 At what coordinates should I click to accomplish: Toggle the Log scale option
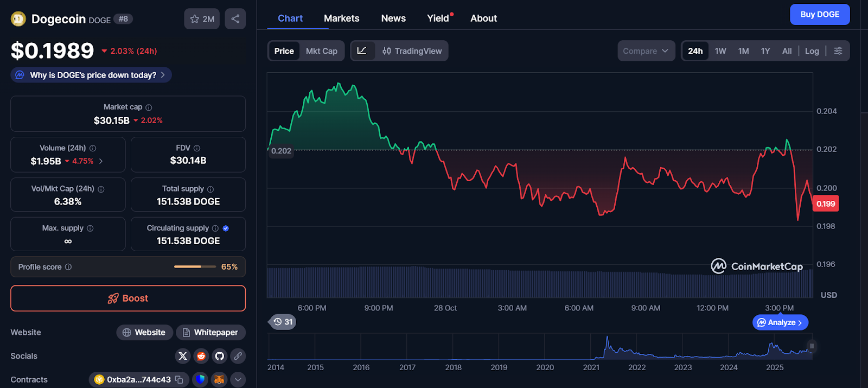click(812, 51)
